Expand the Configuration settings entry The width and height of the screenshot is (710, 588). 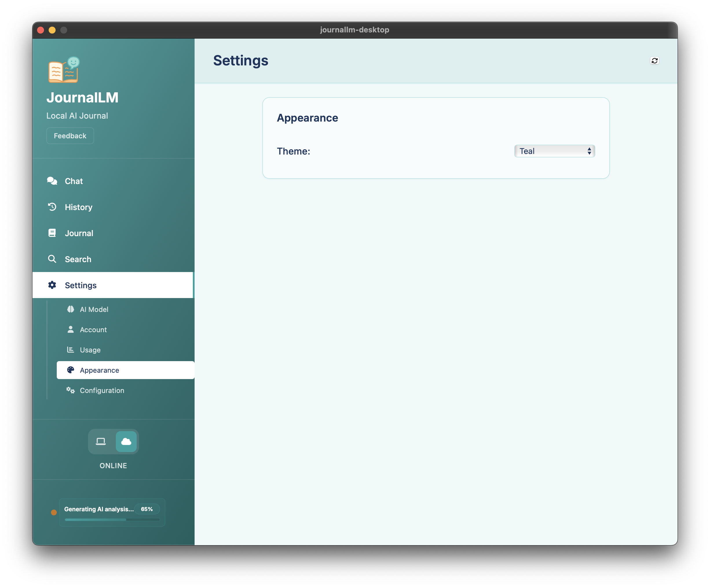tap(102, 390)
